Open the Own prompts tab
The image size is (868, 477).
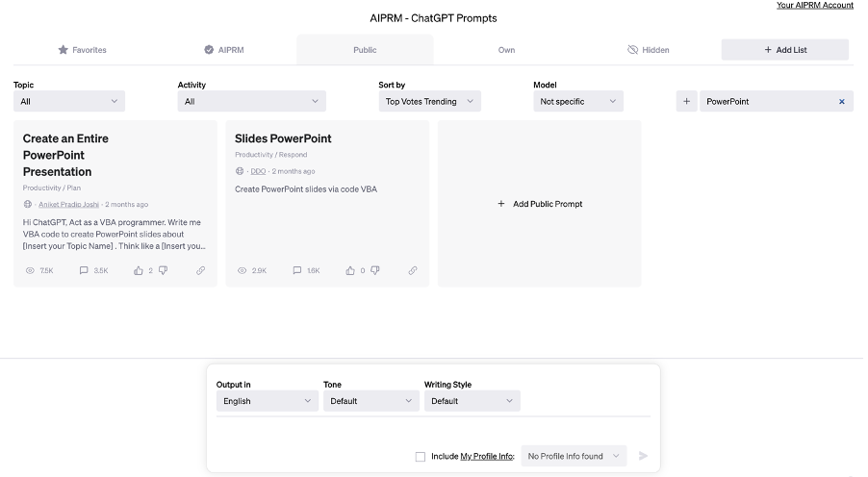coord(506,50)
